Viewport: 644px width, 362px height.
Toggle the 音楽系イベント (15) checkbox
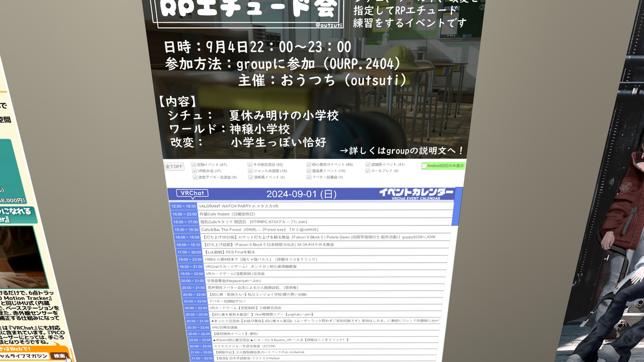(x=309, y=171)
